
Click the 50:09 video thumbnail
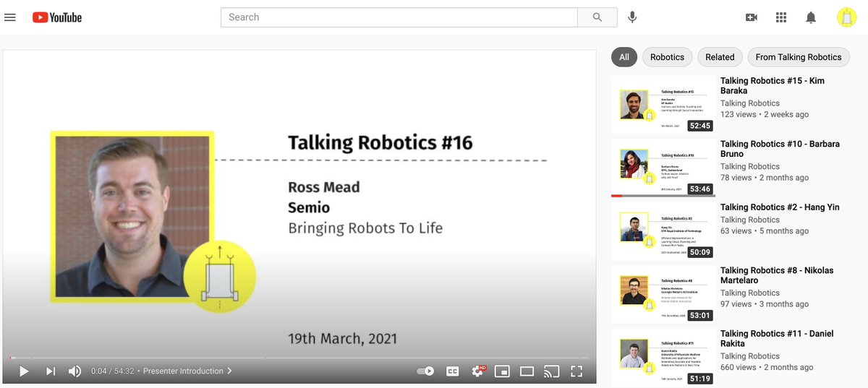coord(663,231)
